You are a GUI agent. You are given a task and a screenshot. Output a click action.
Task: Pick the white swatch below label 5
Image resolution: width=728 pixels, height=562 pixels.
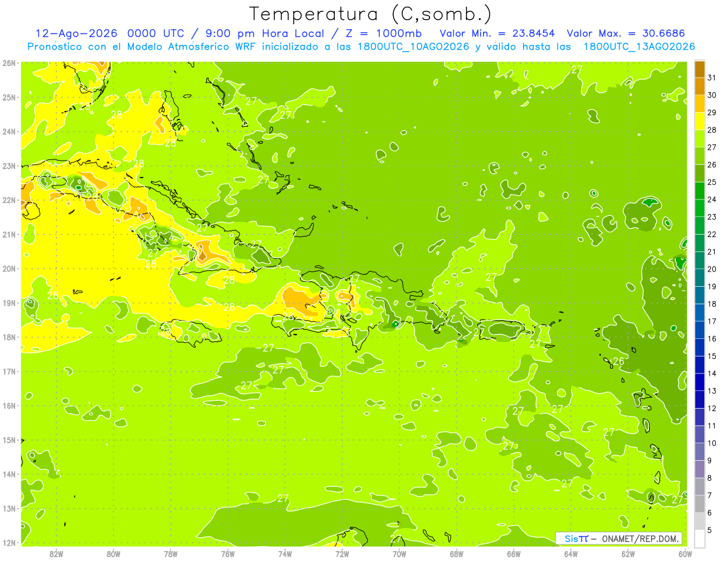699,538
